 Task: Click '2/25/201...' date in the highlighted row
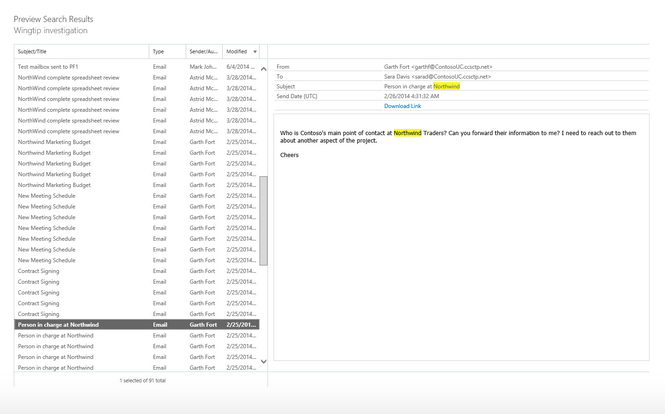[x=241, y=324]
